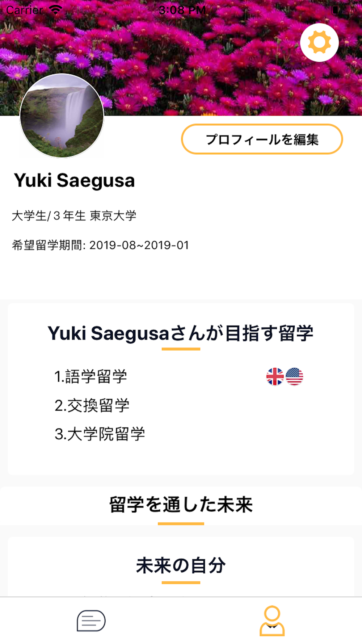362x644 pixels.
Task: Select the Yuki Saegusa name heading
Action: [x=74, y=180]
